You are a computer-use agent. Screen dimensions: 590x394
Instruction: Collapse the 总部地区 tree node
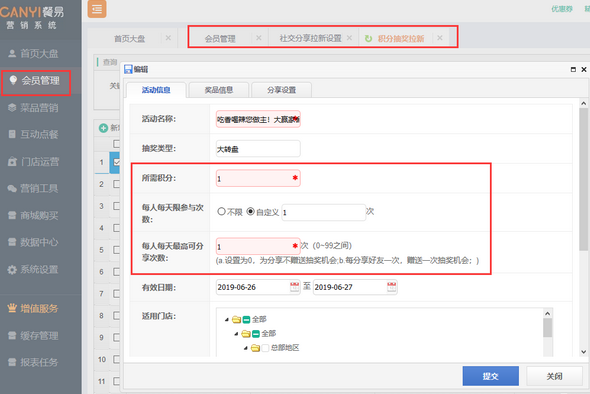pyautogui.click(x=246, y=348)
